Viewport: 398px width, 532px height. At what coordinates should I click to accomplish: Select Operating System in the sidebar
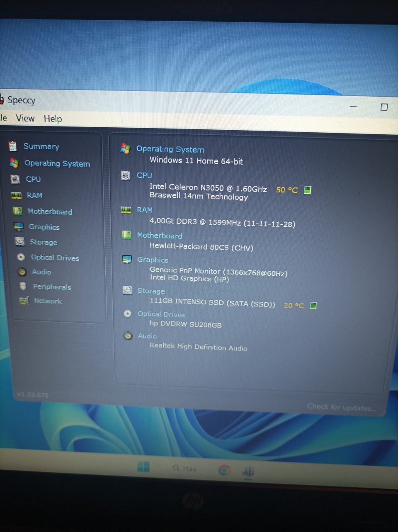(x=57, y=163)
